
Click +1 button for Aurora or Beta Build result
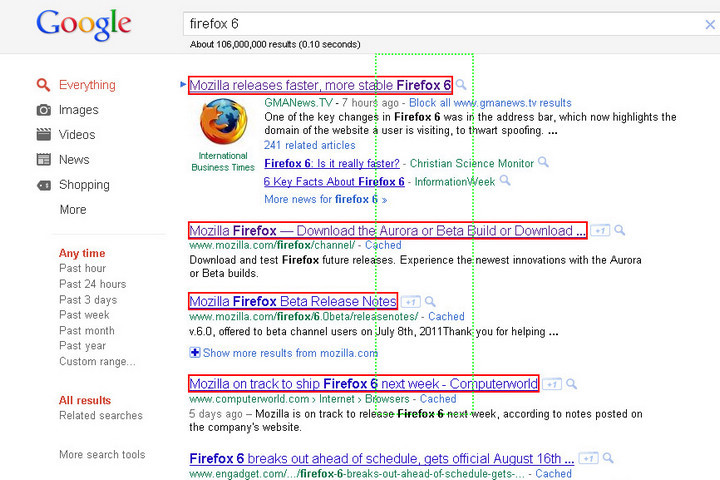tap(600, 231)
